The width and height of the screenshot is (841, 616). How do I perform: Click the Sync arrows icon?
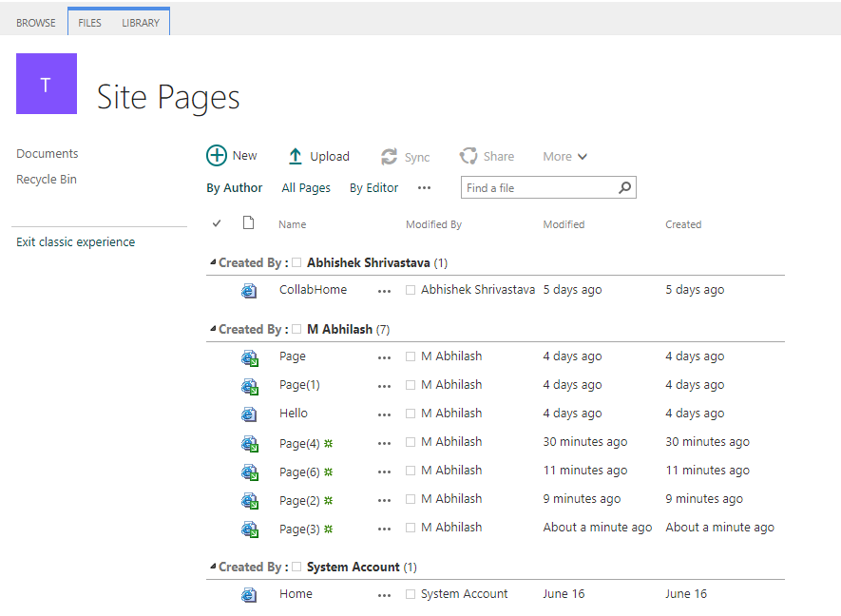389,157
